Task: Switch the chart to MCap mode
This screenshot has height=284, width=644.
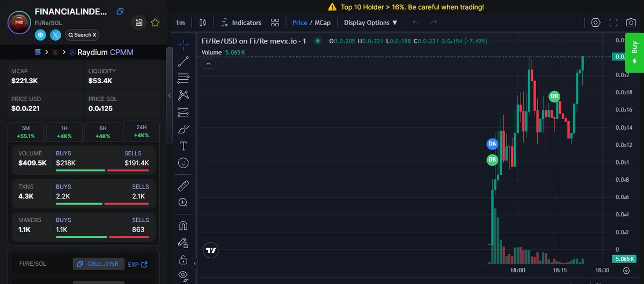Action: [x=322, y=23]
